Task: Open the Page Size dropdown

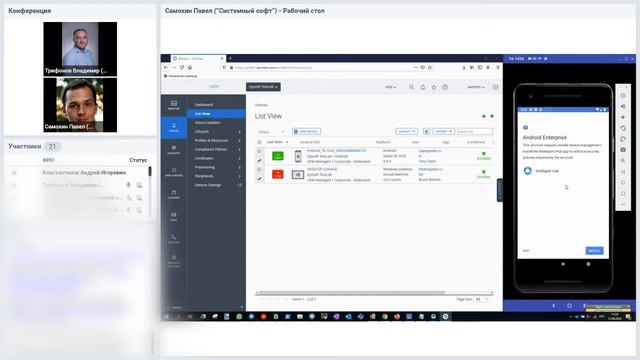Action: click(x=482, y=299)
